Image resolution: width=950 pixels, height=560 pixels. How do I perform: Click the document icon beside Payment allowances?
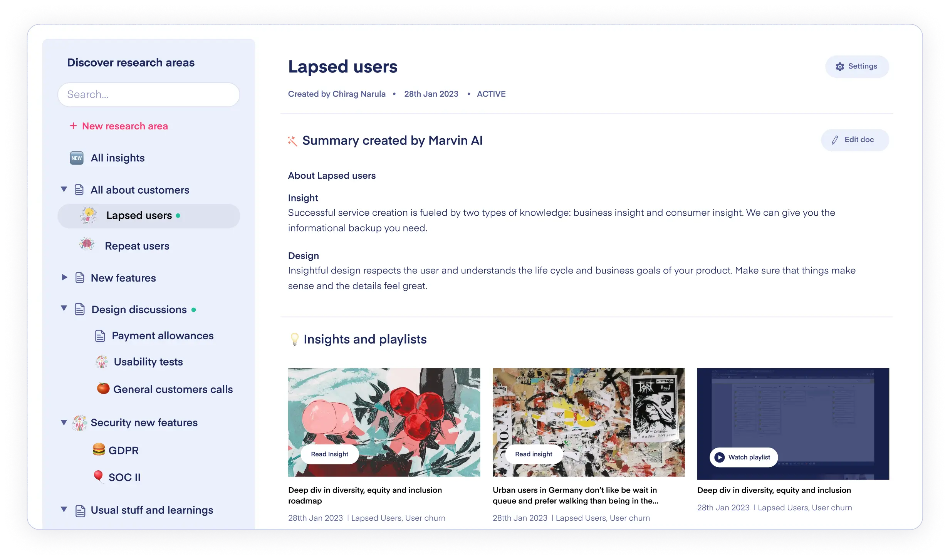(100, 336)
